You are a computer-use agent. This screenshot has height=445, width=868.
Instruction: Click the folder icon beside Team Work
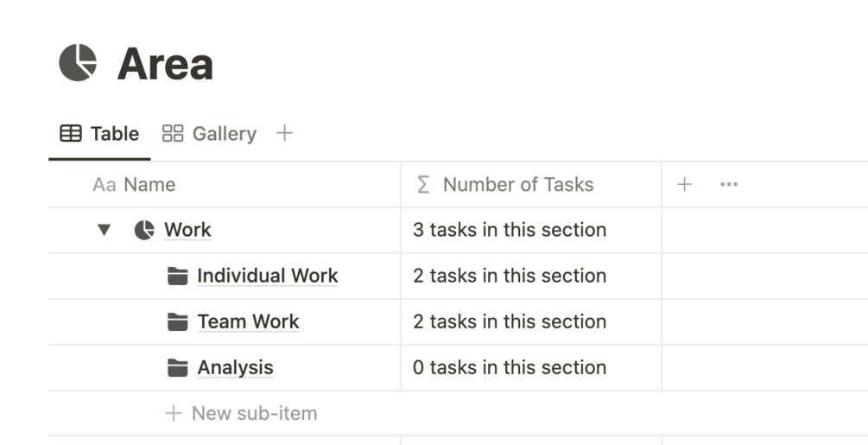click(177, 321)
